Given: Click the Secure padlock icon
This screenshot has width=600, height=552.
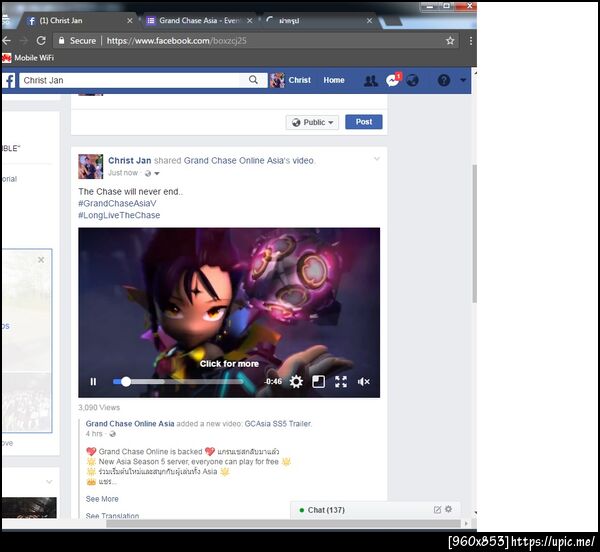Looking at the screenshot, I should coord(62,41).
